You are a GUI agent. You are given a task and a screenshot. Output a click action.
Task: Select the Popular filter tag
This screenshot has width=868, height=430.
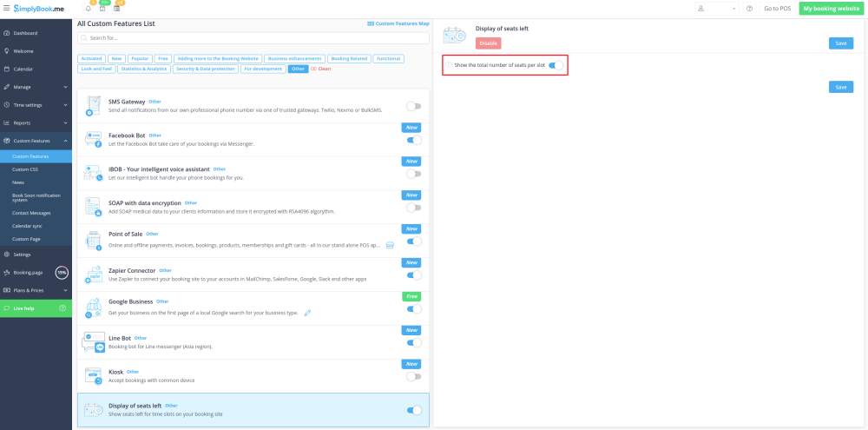(139, 59)
